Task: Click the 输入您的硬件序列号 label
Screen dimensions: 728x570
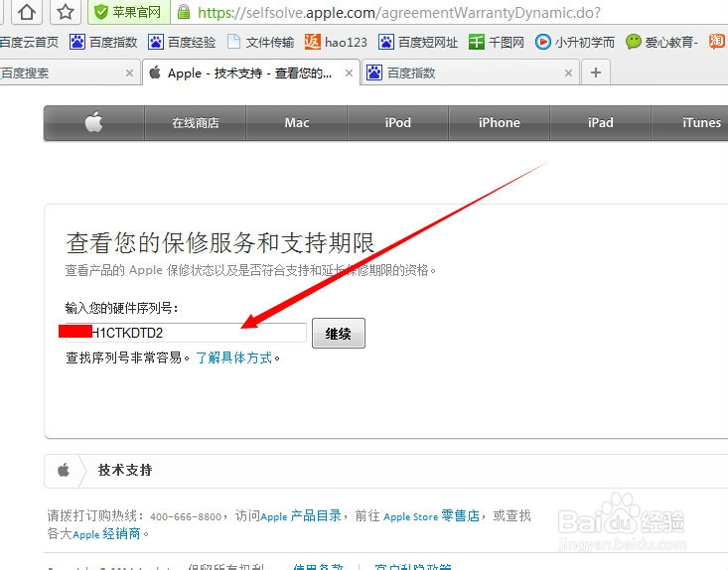Action: (122, 308)
